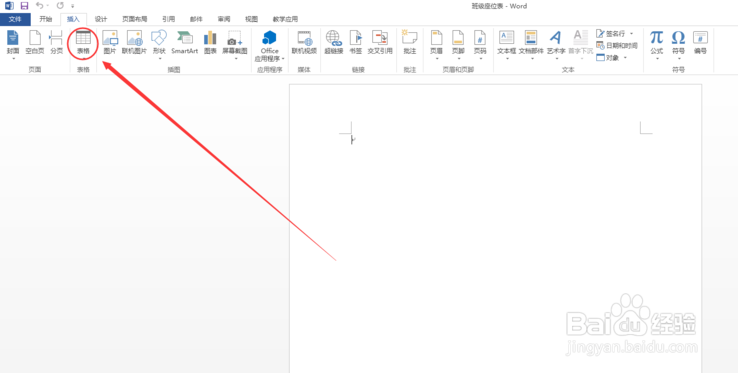This screenshot has width=738, height=373.
Task: Insert a 图表 (Chart)
Action: coord(210,42)
